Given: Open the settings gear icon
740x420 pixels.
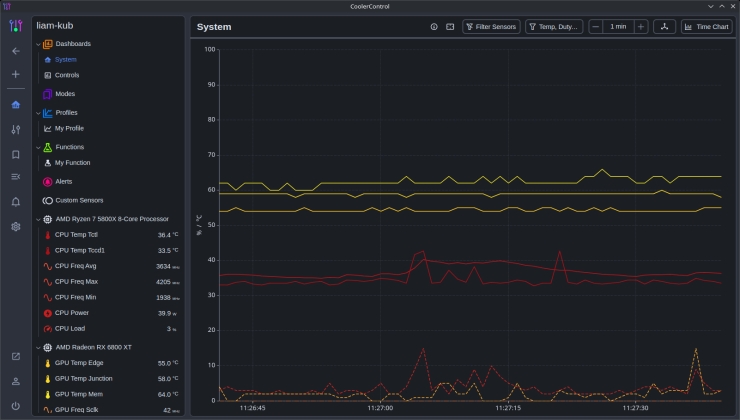Looking at the screenshot, I should click(x=15, y=226).
